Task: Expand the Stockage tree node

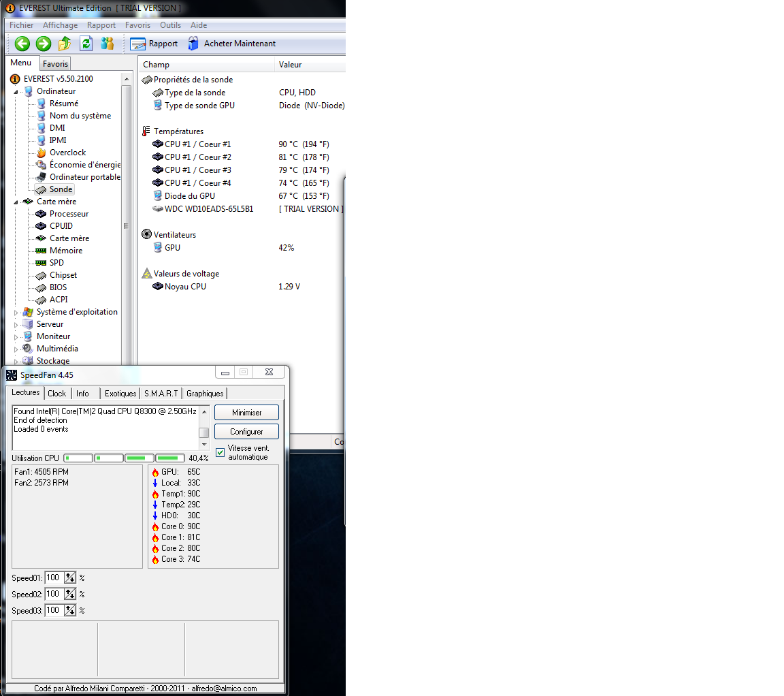Action: 16,361
